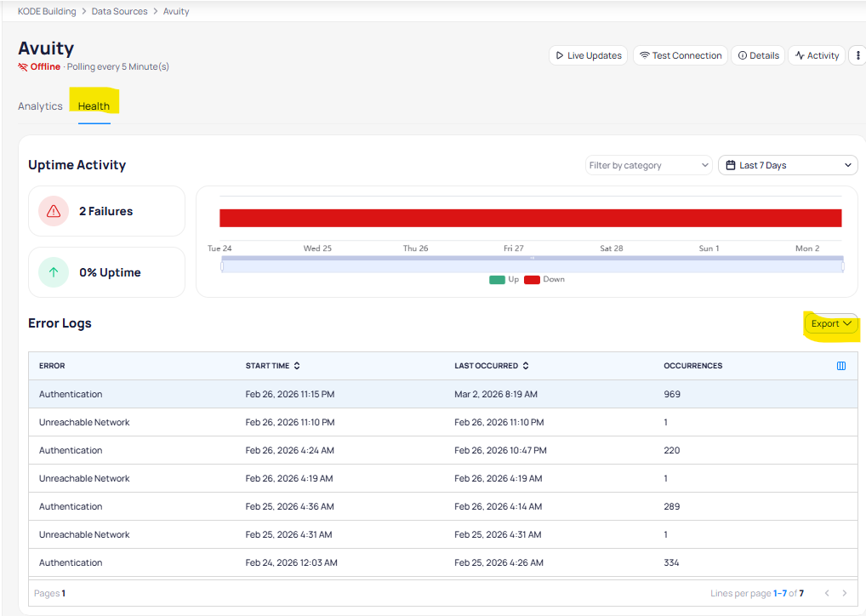Open Data Sources breadcrumb link
Screen dimensions: 866x616
point(118,12)
